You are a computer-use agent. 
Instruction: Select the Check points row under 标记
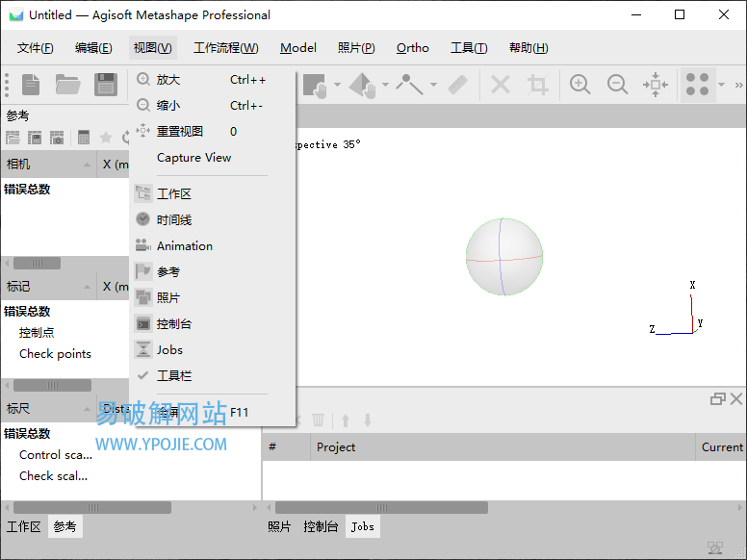click(x=55, y=354)
